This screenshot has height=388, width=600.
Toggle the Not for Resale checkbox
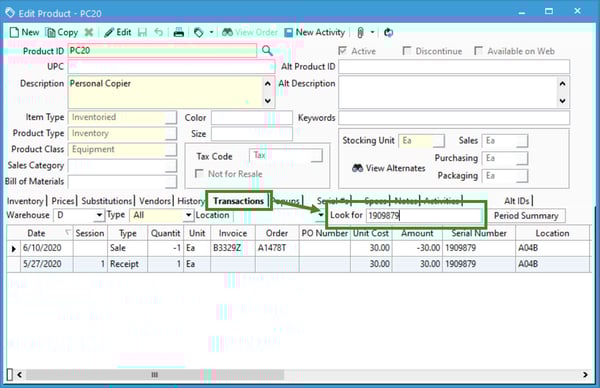click(x=199, y=174)
